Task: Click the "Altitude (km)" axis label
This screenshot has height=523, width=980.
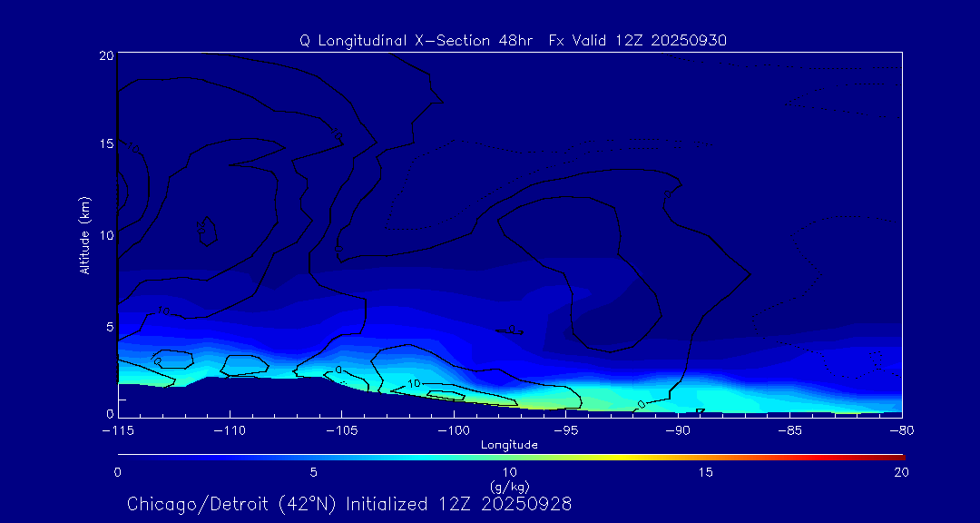Action: 85,236
